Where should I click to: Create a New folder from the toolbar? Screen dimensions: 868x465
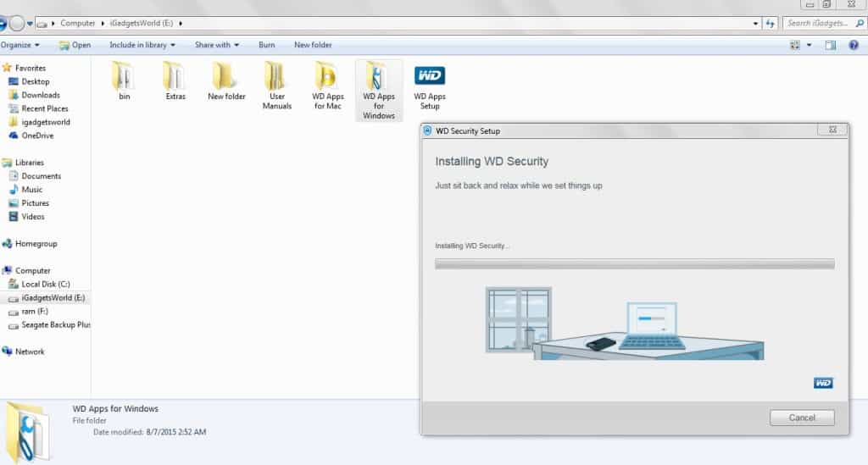coord(313,45)
